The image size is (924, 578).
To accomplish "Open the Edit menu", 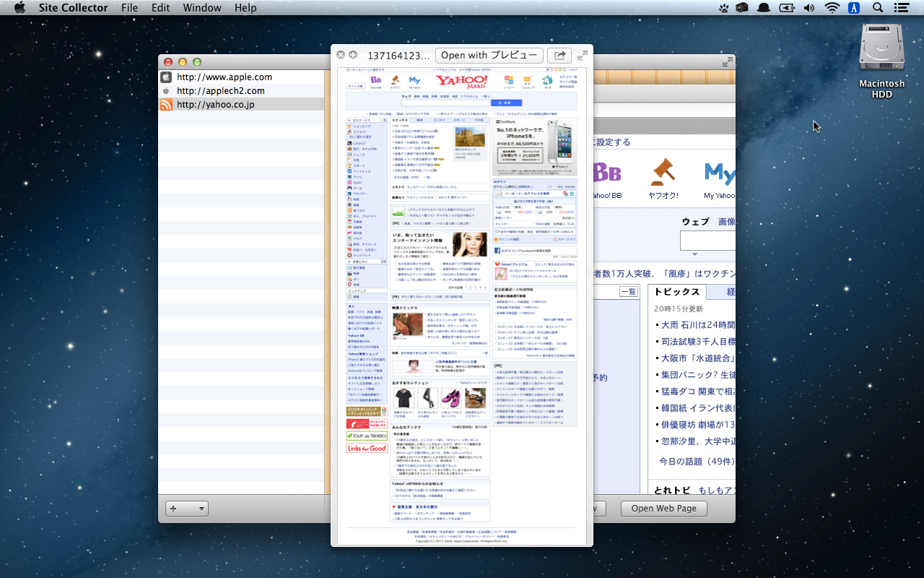I will pyautogui.click(x=160, y=8).
